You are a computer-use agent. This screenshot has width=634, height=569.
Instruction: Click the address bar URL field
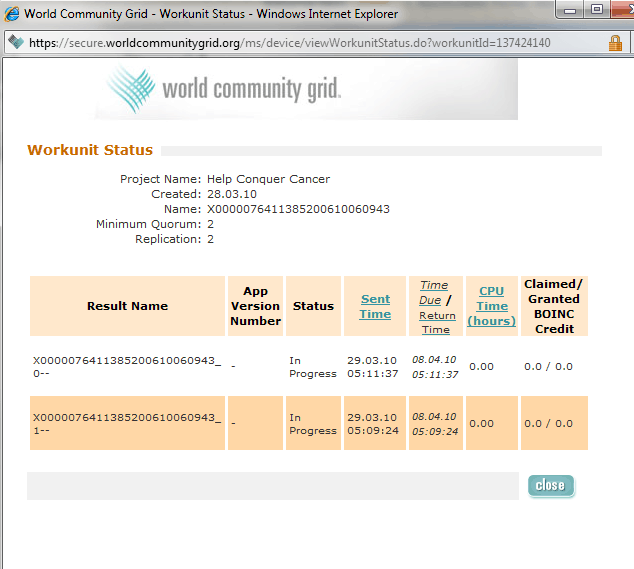tap(290, 43)
